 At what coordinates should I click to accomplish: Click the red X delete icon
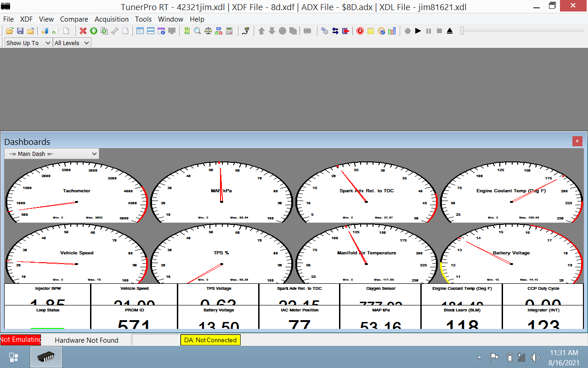[83, 31]
